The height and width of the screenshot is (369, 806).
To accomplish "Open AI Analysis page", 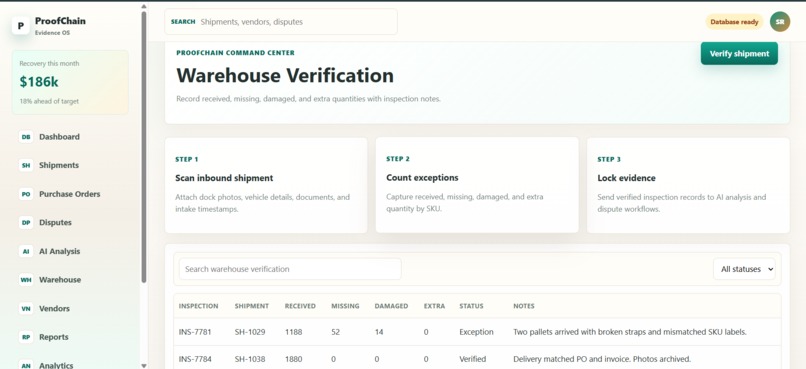I will click(60, 251).
